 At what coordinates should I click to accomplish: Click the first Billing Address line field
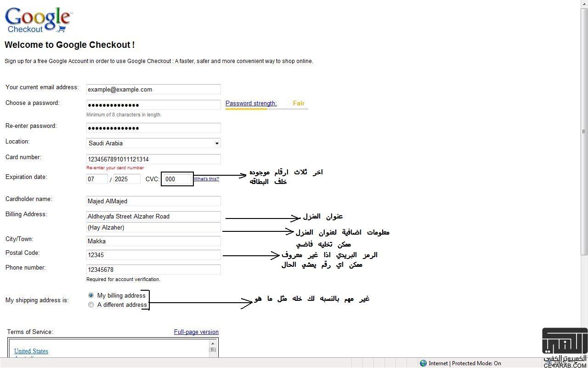pos(153,216)
